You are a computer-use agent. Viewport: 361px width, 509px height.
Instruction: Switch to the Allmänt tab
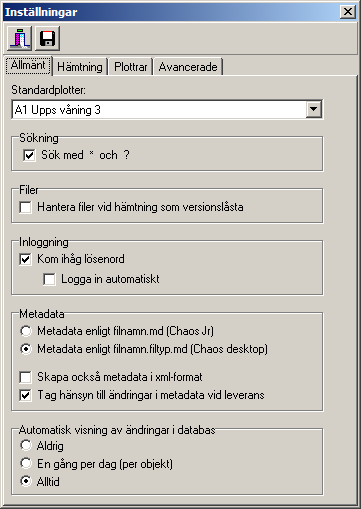28,65
